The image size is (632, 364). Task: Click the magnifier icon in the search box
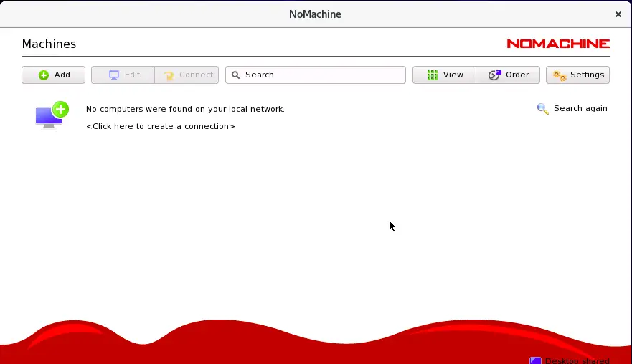[236, 75]
